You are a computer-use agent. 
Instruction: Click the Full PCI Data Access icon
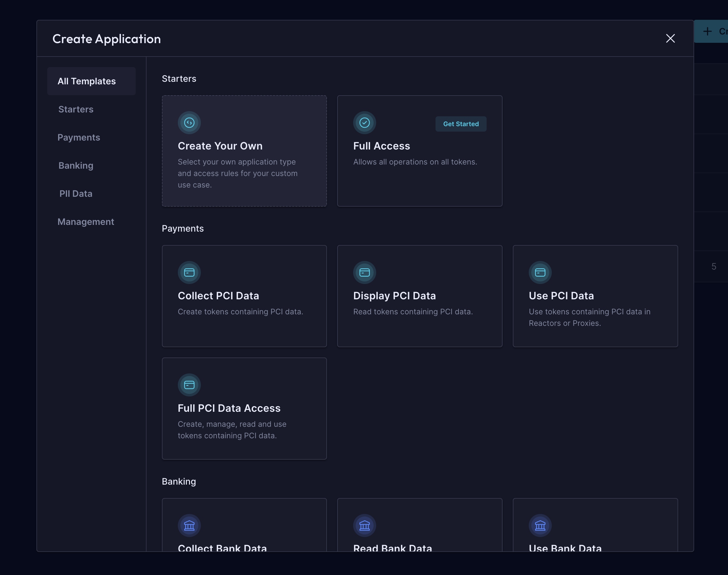click(189, 385)
